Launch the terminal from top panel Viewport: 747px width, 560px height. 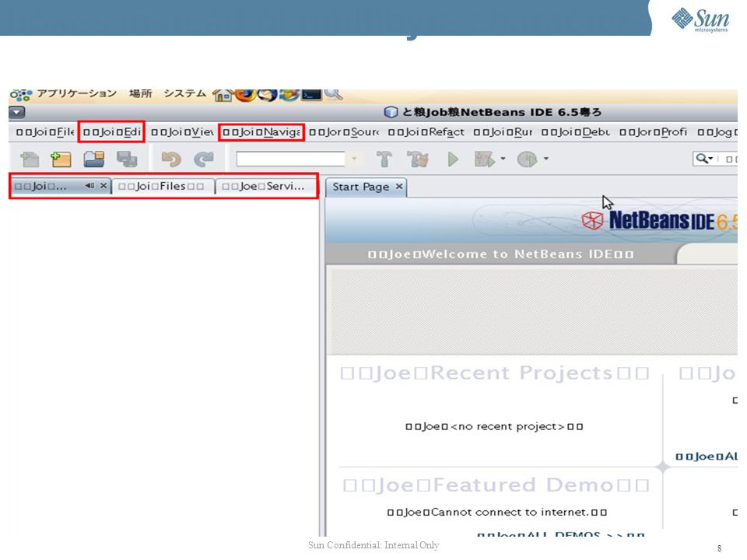point(311,94)
